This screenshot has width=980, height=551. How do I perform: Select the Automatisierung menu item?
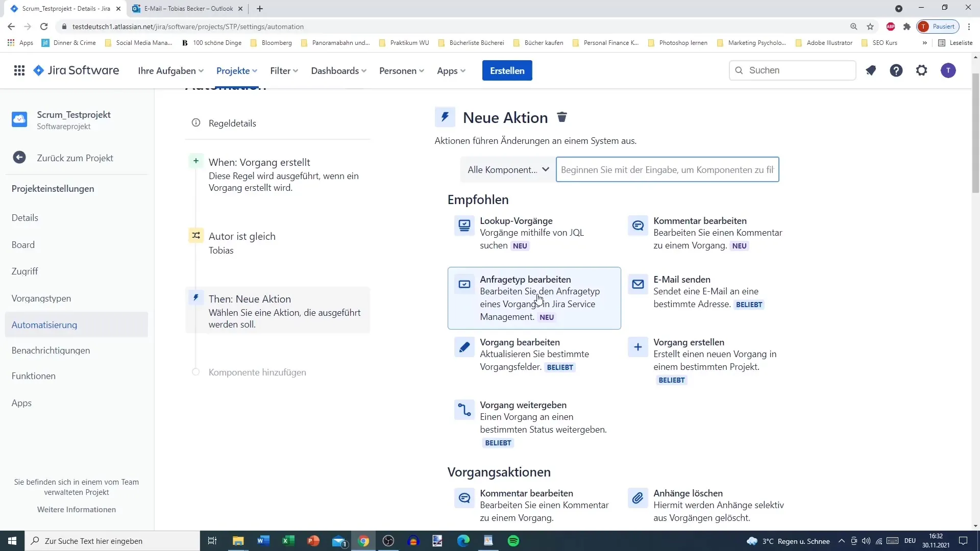pos(44,325)
